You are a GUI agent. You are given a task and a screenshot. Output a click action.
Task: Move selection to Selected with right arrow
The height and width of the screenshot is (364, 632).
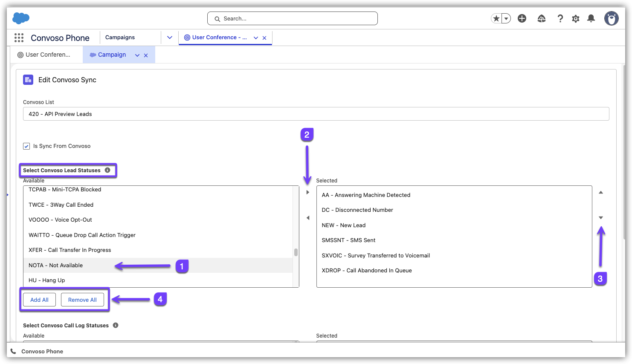[308, 192]
